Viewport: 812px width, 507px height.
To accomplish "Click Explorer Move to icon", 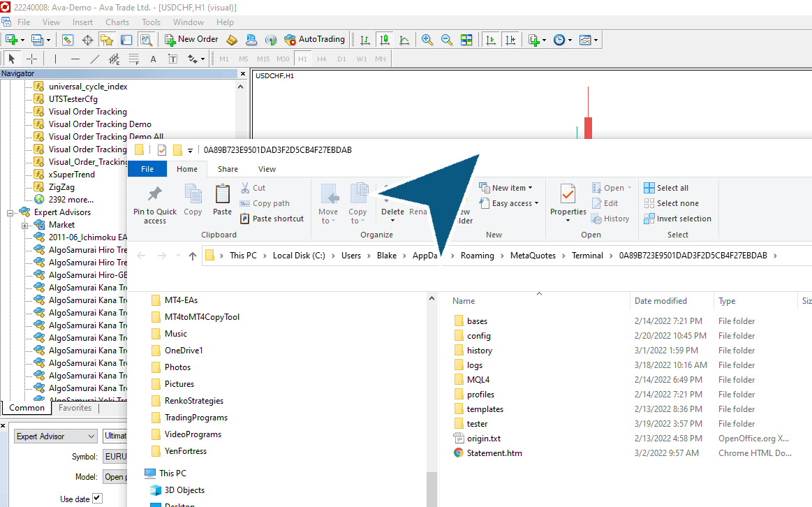I will pyautogui.click(x=328, y=203).
